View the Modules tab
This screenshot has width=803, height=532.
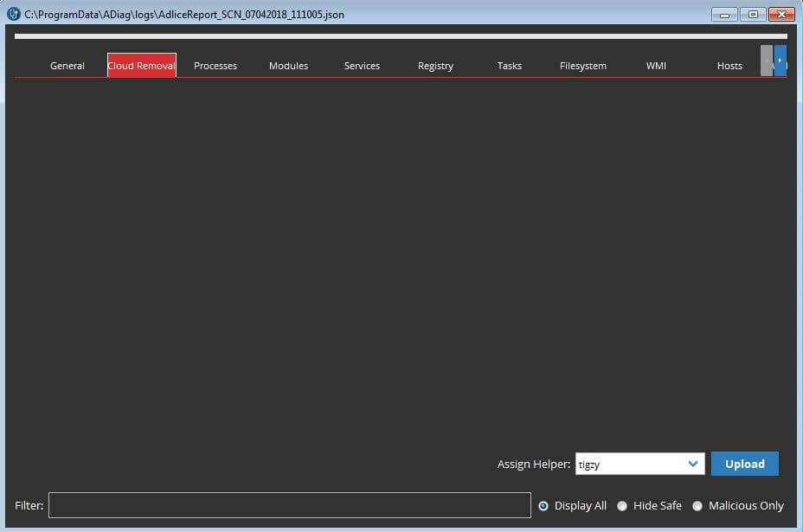(288, 66)
